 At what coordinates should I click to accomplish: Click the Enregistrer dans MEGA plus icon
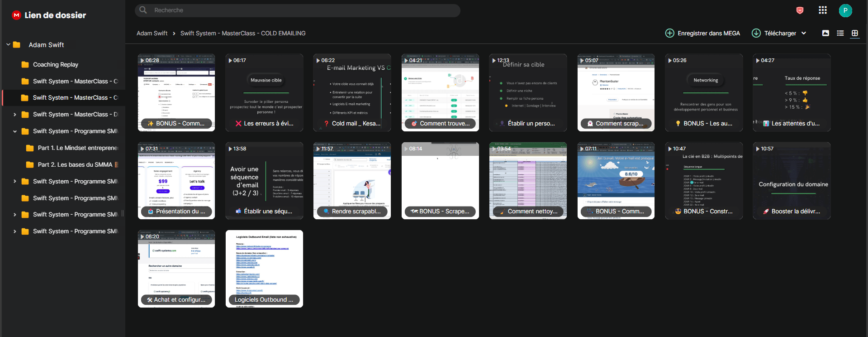(670, 33)
